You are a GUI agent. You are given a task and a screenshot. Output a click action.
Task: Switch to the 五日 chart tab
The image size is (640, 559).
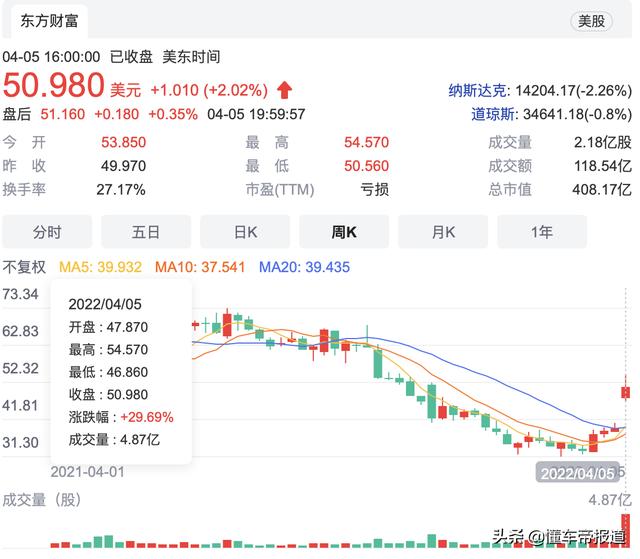146,232
